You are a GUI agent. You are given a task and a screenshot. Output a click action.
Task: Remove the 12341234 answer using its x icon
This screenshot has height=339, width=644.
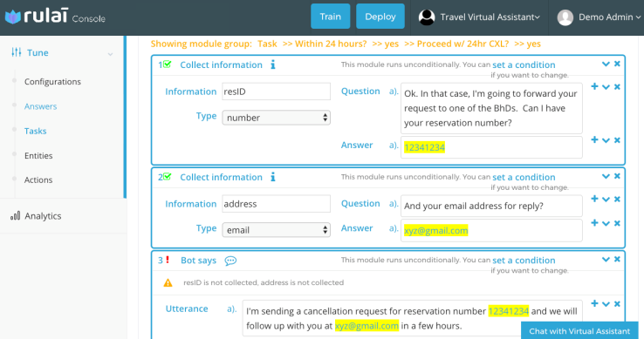(617, 140)
